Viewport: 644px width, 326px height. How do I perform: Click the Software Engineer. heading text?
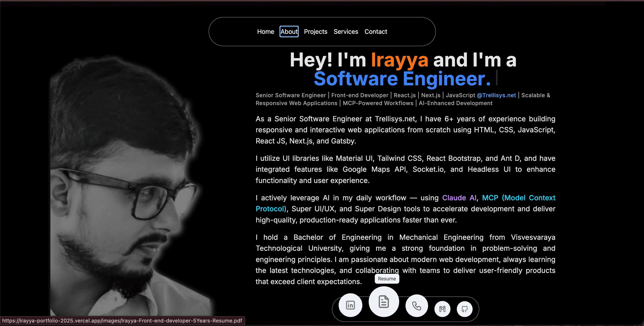coord(402,79)
